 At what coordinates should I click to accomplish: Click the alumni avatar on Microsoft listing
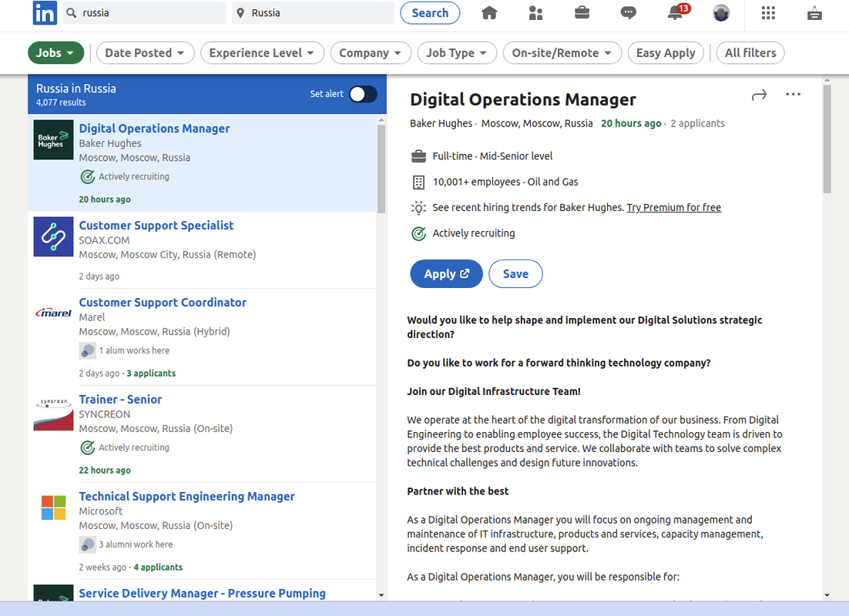coord(87,544)
